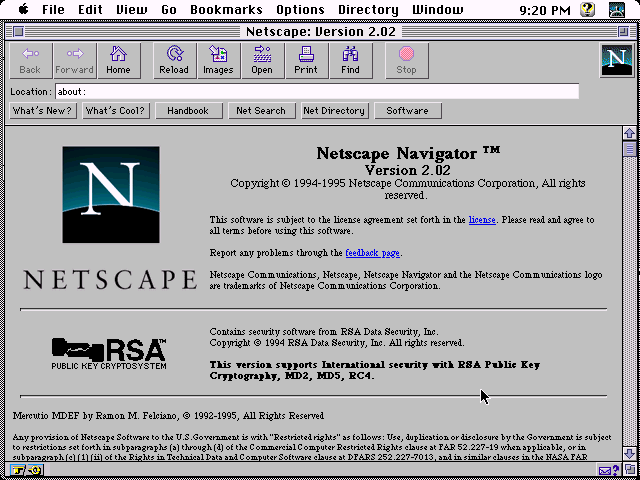Click the Open location button
Screen dimensions: 640x480
pyautogui.click(x=262, y=60)
